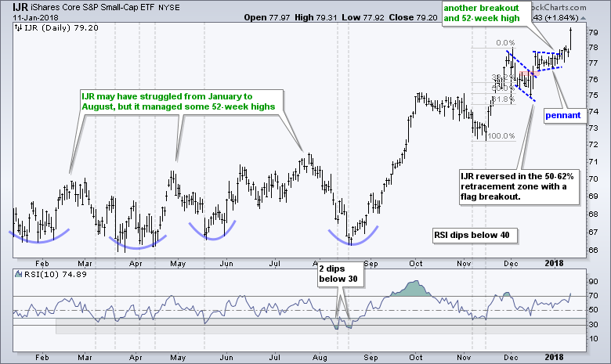Click the 2018 label on the price panel axis
Screen dimensions: 611x364
click(x=554, y=264)
